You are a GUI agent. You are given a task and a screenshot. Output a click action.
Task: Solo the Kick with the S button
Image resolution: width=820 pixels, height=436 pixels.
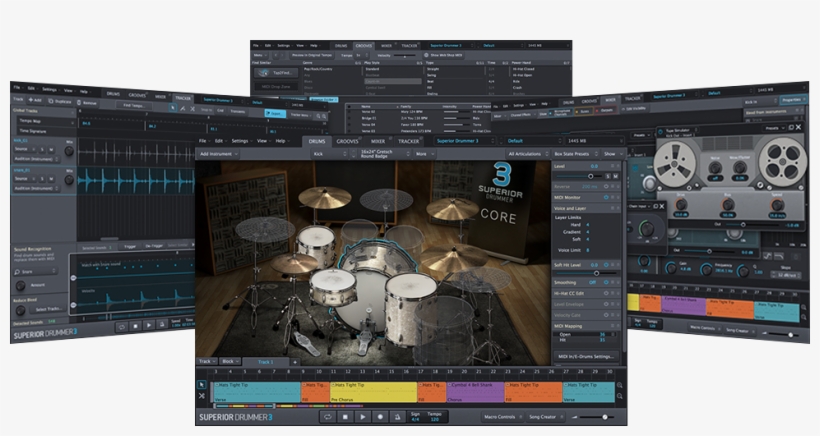[608, 176]
